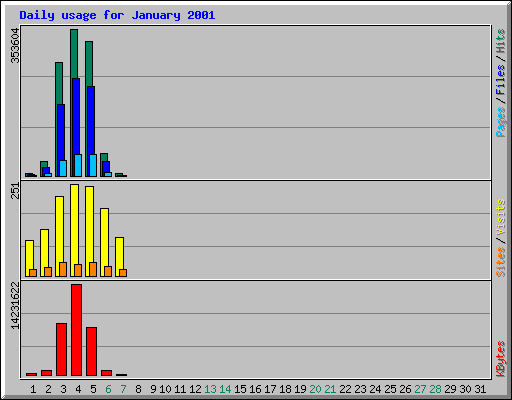
Task: Click day 24 on the x-axis
Action: [375, 389]
